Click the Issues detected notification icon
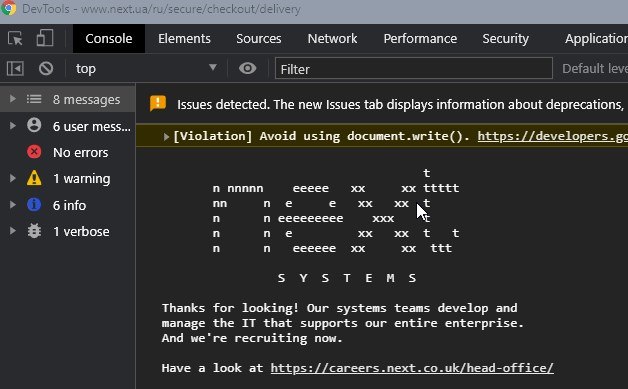Viewport: 628px width, 389px height. [x=158, y=103]
